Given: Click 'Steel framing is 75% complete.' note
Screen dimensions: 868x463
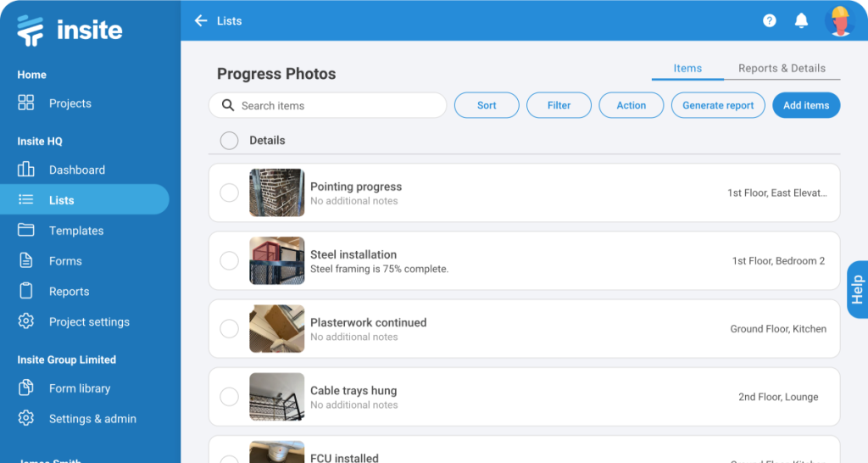Looking at the screenshot, I should coord(379,269).
